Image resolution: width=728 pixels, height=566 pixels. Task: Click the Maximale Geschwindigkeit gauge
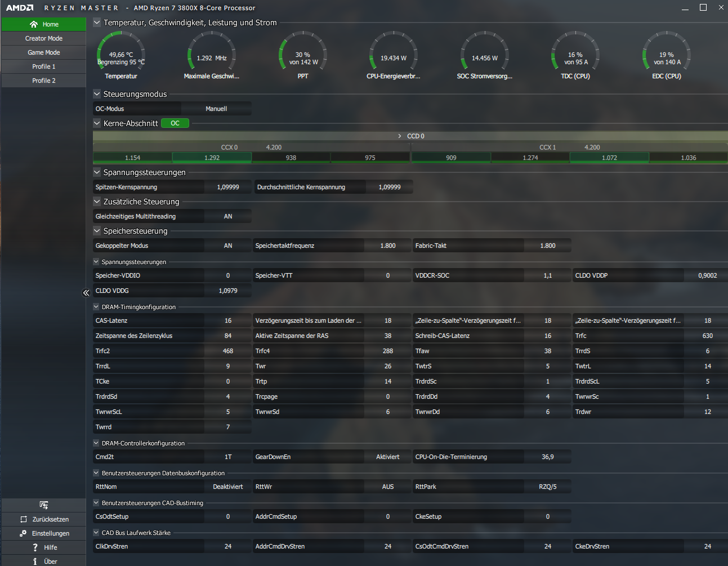tap(212, 55)
